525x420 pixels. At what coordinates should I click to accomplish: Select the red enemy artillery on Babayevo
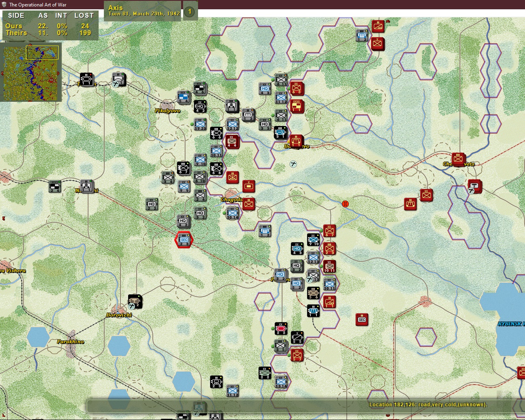(x=296, y=141)
